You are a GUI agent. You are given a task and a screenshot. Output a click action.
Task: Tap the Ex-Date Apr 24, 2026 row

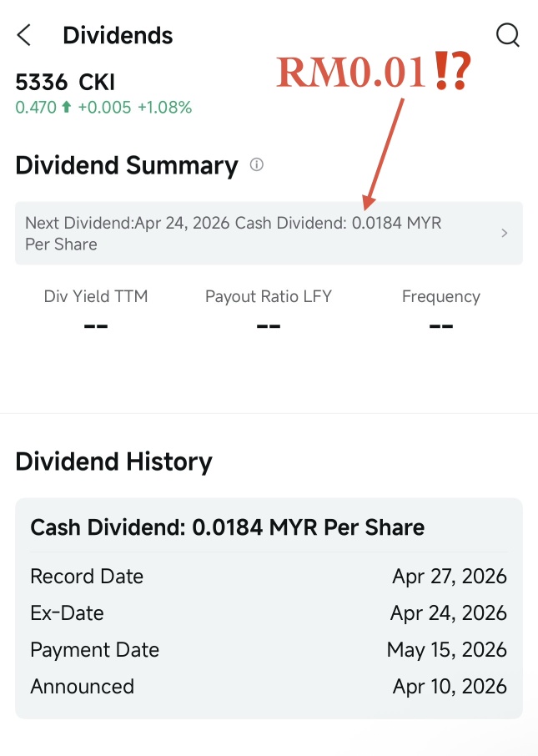[x=269, y=613]
